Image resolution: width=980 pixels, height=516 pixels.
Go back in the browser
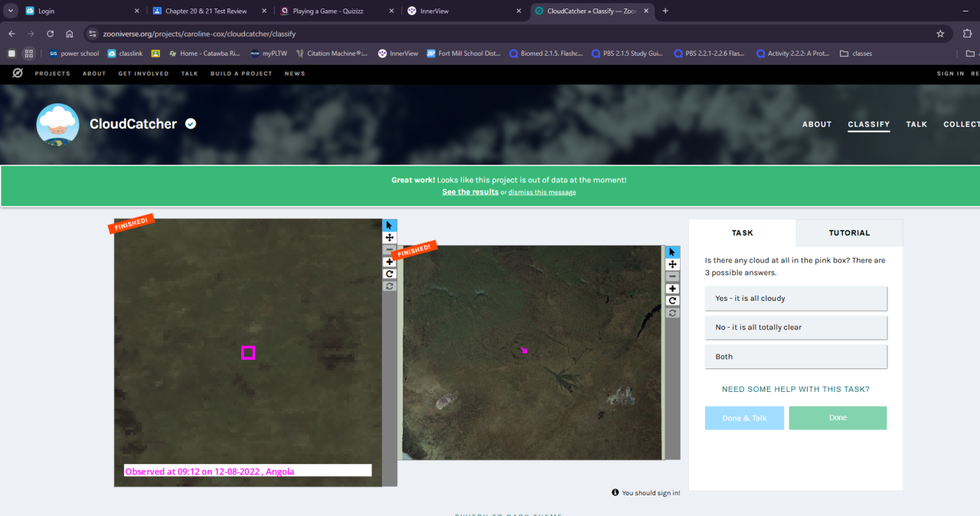click(x=11, y=34)
